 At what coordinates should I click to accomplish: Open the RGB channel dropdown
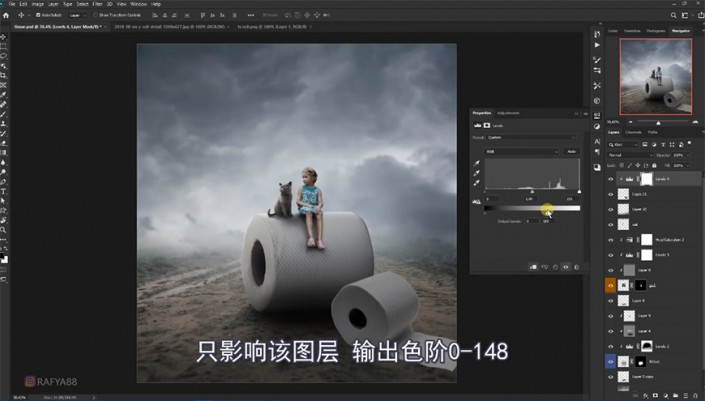[522, 151]
